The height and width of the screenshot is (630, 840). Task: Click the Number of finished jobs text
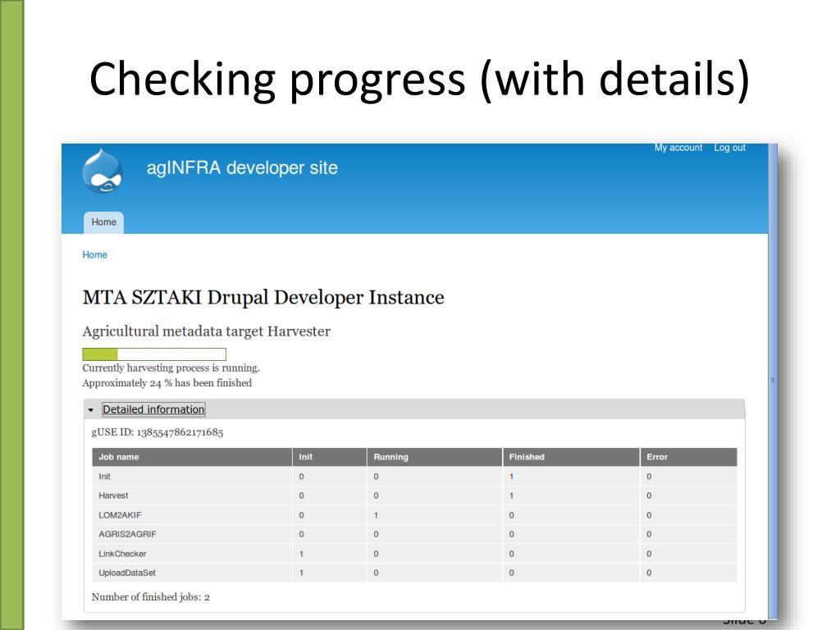click(x=151, y=597)
